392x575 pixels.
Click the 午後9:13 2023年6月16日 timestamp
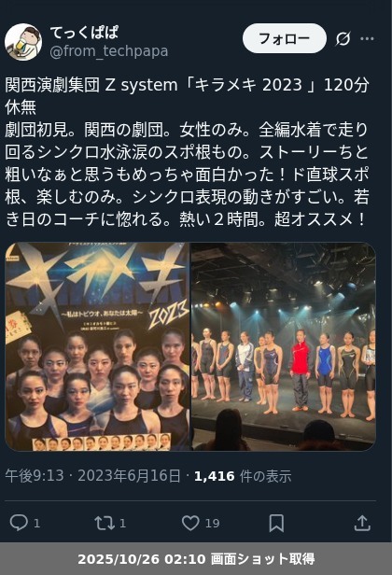(x=92, y=476)
